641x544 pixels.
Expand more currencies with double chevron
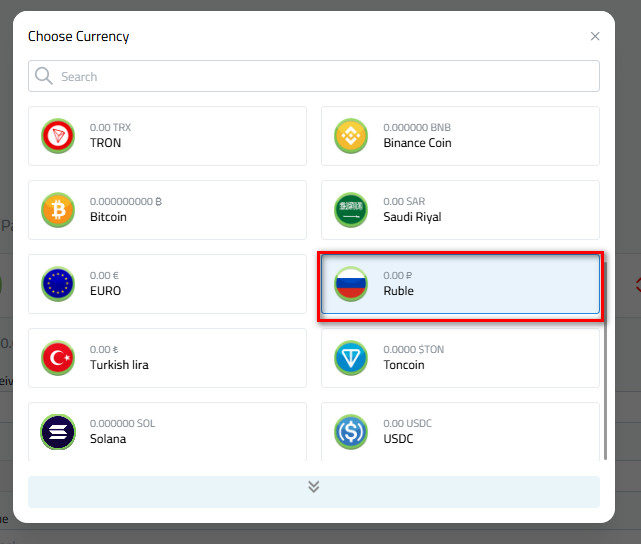[x=314, y=492]
